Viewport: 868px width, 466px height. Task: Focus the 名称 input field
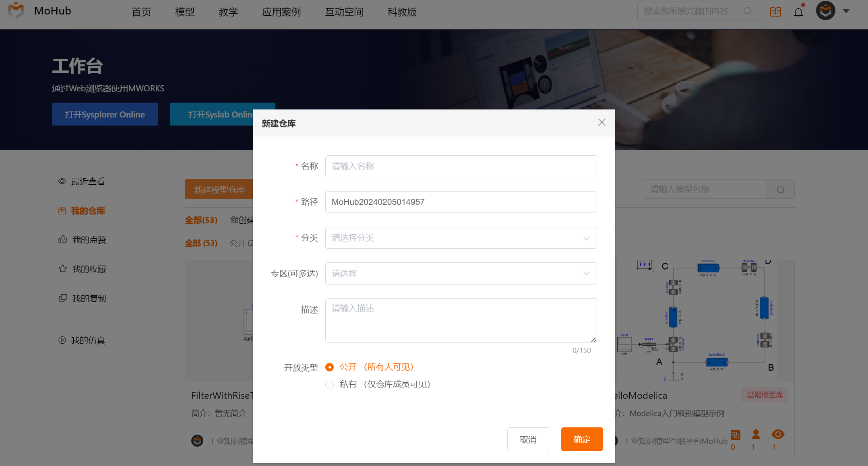tap(461, 166)
